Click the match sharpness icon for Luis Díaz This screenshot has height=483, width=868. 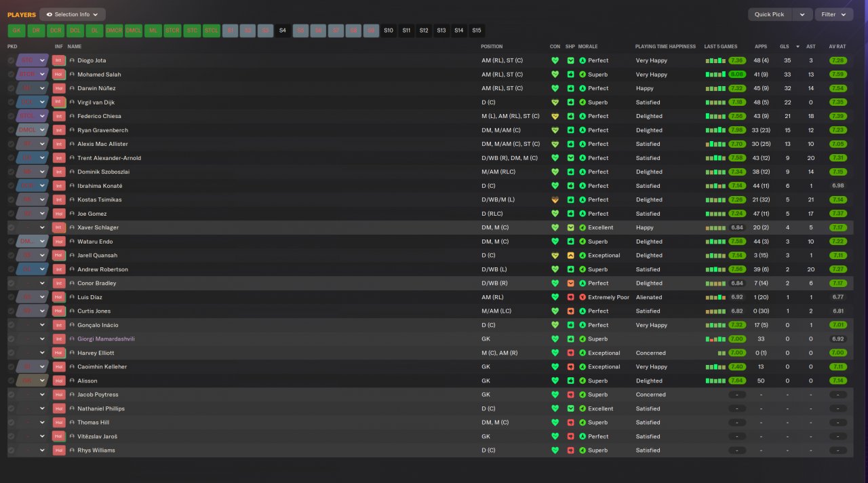[570, 297]
